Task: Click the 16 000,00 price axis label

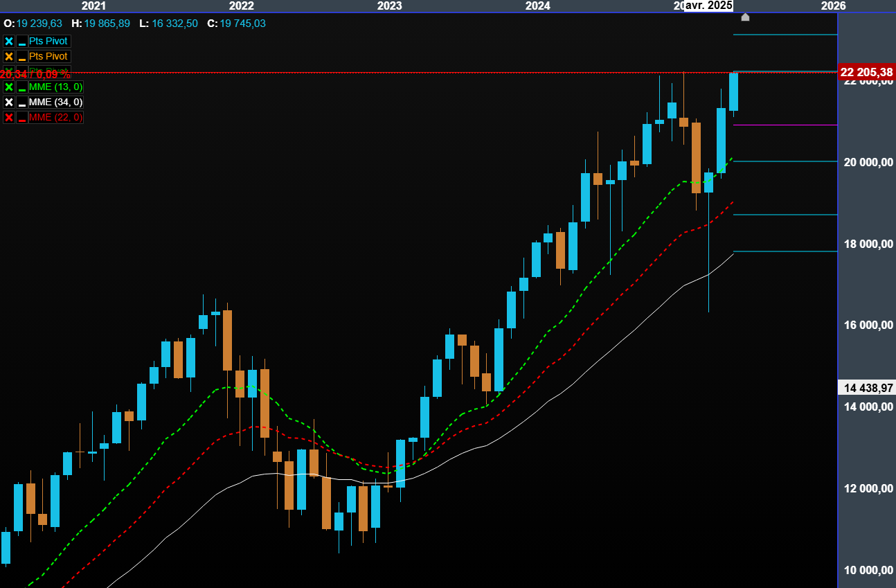Action: coord(867,326)
